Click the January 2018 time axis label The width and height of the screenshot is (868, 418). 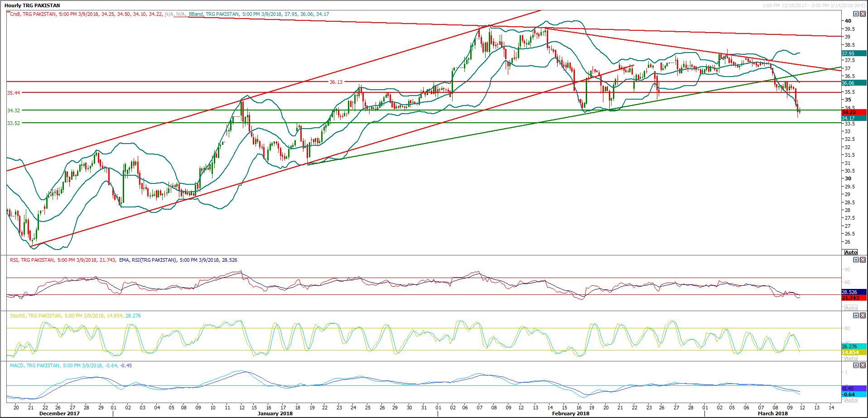[x=275, y=413]
